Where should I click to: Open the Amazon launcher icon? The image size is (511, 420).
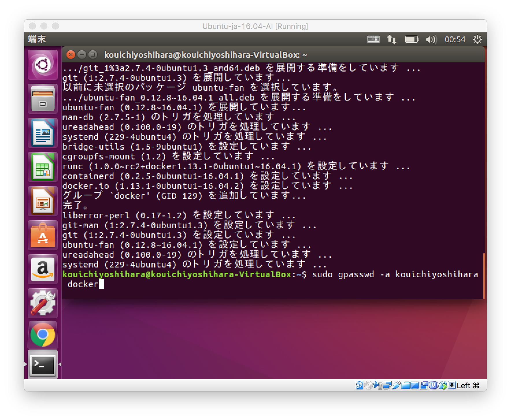click(x=43, y=269)
